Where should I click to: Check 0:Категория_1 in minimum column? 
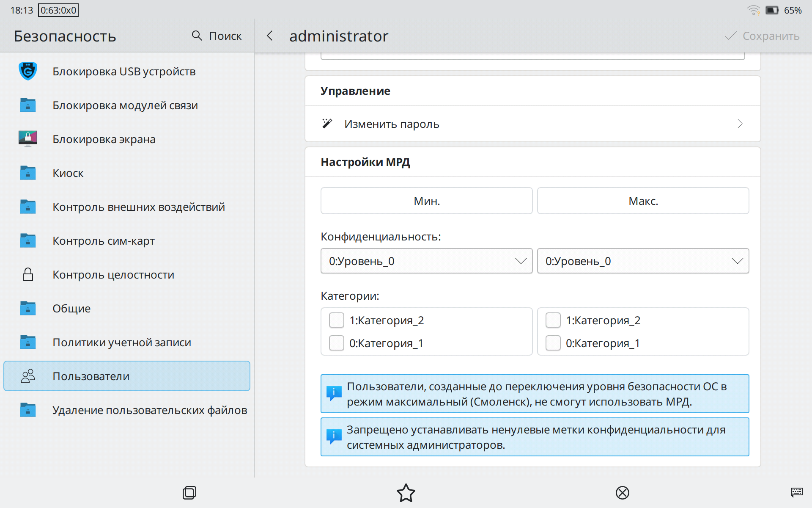337,343
